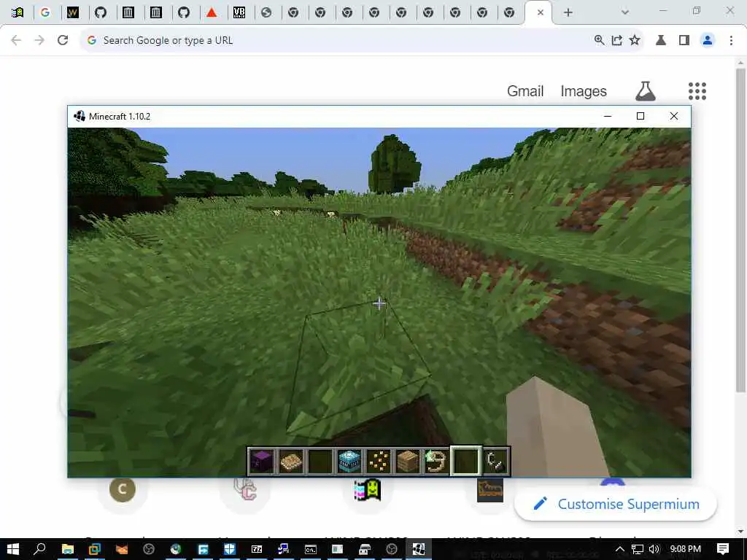Select the purple block in the Minecraft hotbar
This screenshot has width=747, height=560.
[x=262, y=462]
